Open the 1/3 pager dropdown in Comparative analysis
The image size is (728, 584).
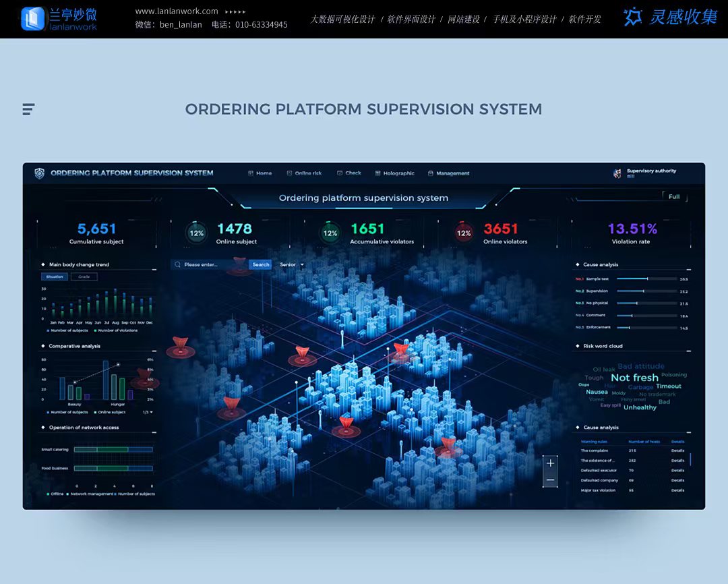click(x=148, y=412)
